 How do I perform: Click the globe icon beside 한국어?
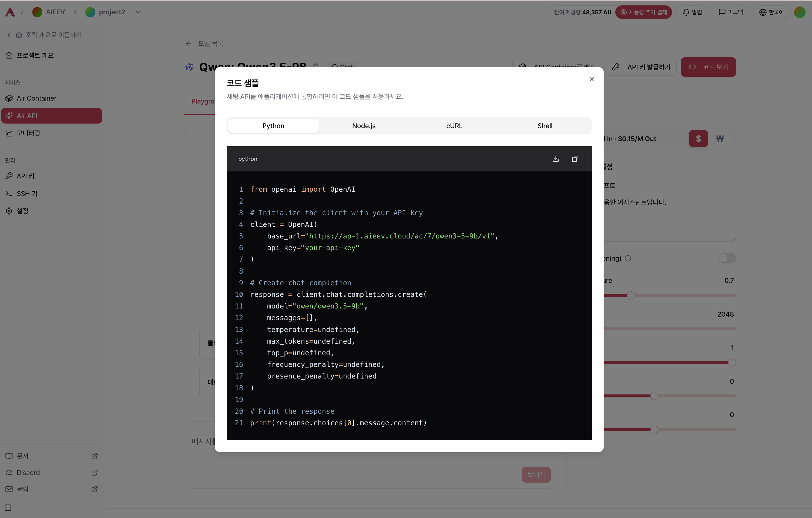763,12
